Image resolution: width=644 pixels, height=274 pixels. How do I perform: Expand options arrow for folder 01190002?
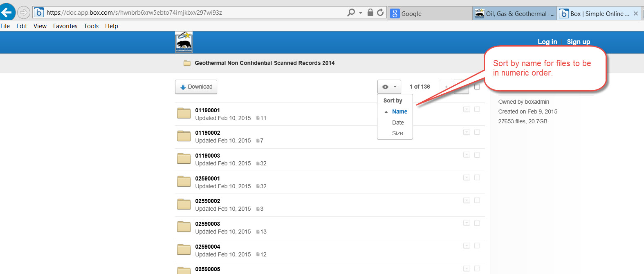pos(466,132)
